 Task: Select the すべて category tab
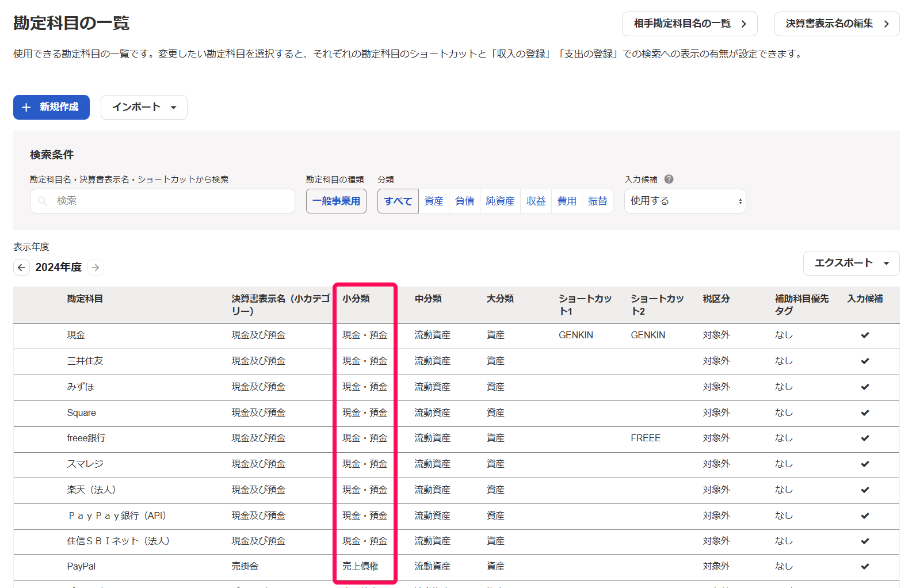[x=398, y=201]
